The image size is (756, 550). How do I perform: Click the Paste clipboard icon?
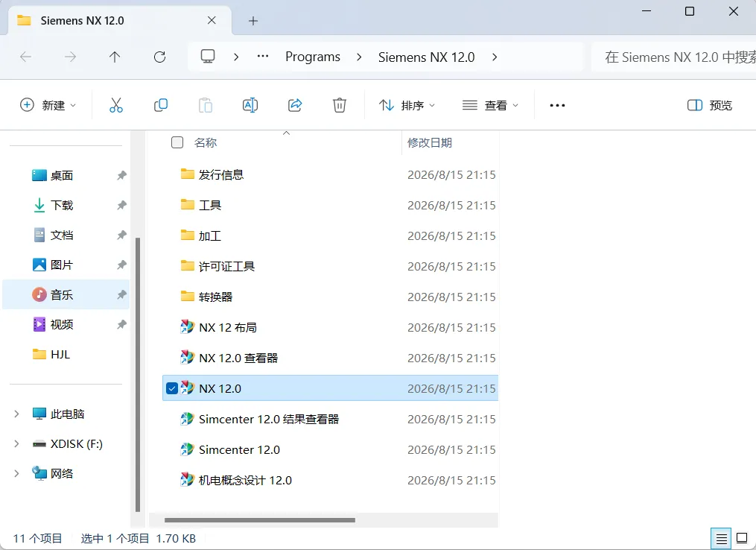pos(206,104)
